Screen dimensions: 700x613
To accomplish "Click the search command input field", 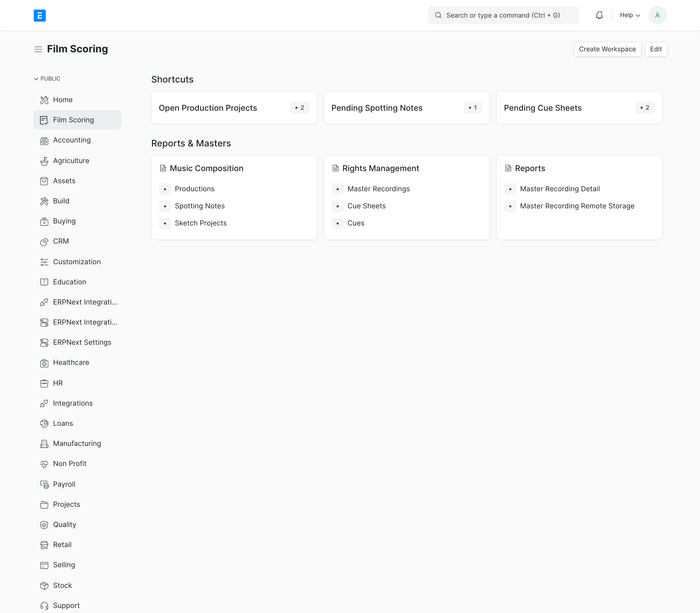I will pyautogui.click(x=503, y=15).
